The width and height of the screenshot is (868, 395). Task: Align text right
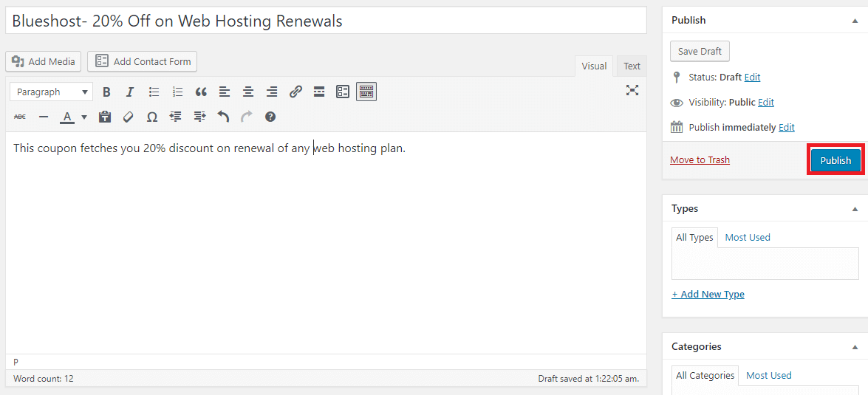272,92
